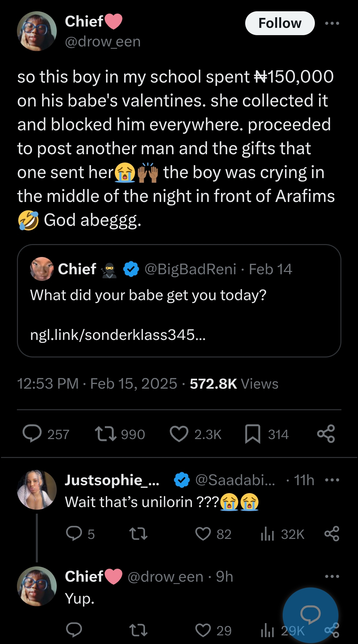Open the @drow_een handle at top

[x=103, y=42]
